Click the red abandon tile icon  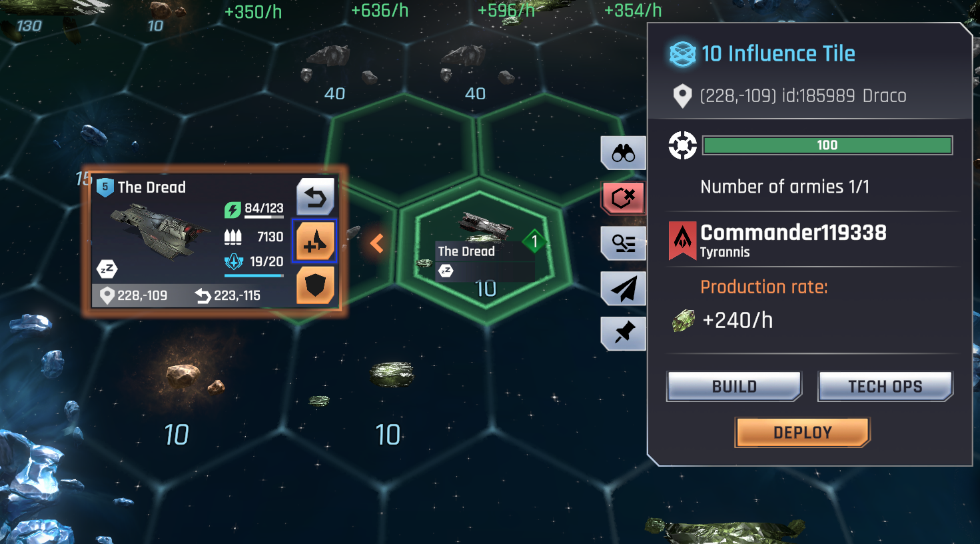coord(624,198)
